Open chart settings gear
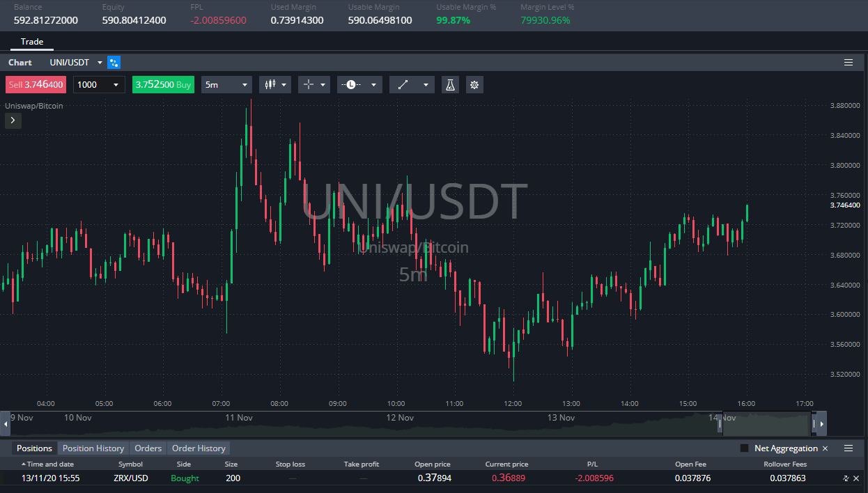Image resolution: width=868 pixels, height=493 pixels. (474, 85)
